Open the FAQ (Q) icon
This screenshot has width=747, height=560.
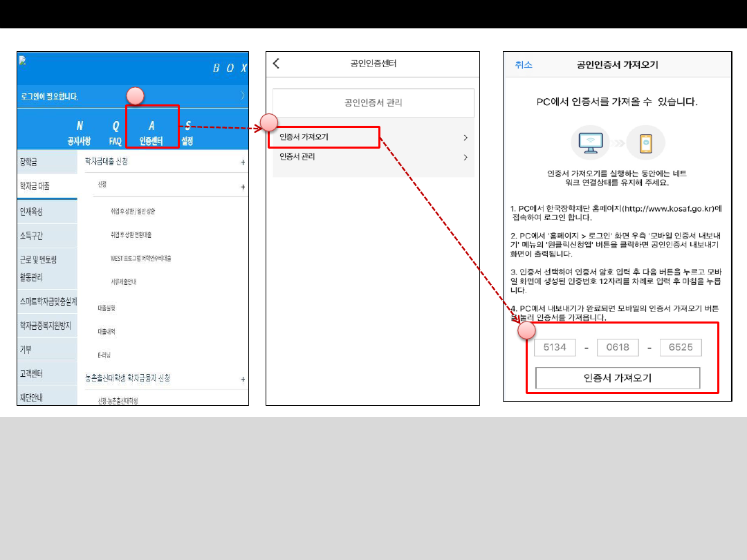click(116, 132)
